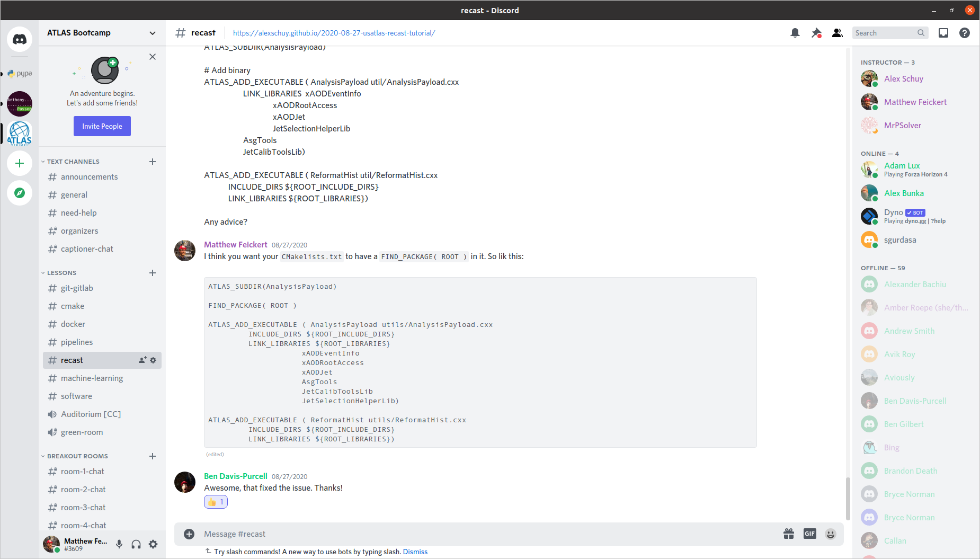Create channel in Text Channels
980x559 pixels.
(153, 162)
